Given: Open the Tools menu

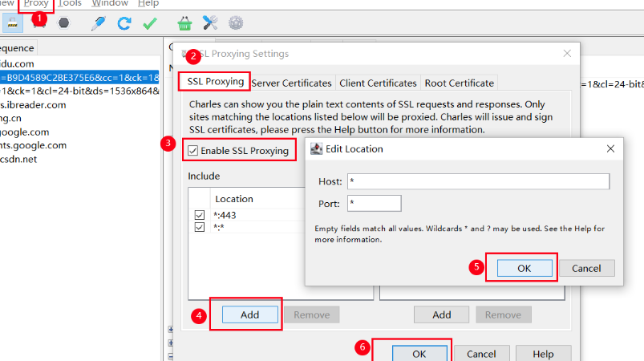Looking at the screenshot, I should [70, 3].
